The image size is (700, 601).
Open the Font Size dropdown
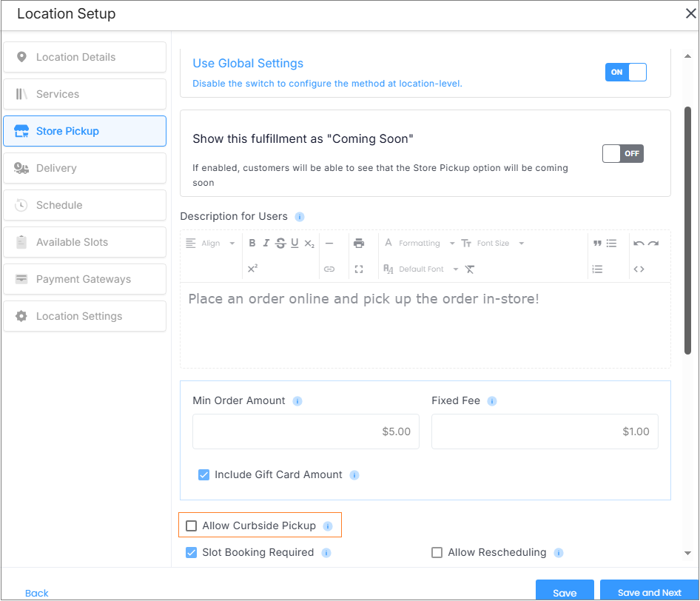click(x=493, y=244)
